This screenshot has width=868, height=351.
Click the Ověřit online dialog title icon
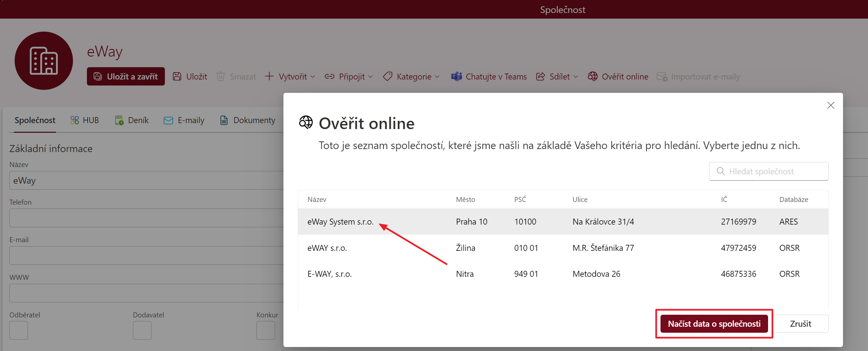tap(306, 122)
